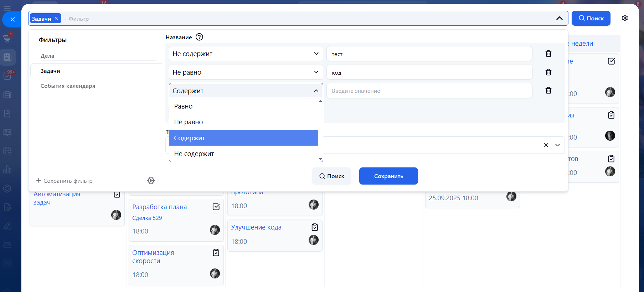Clear the selection with the X icon

point(546,145)
